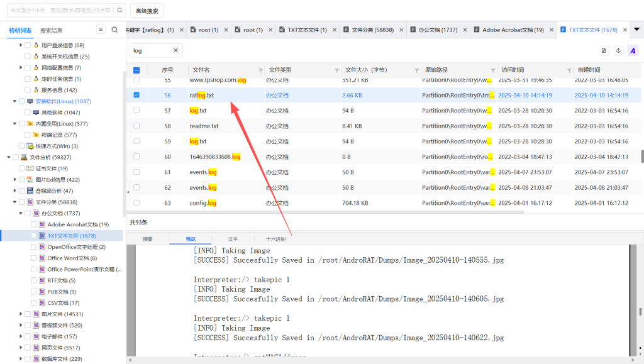The image size is (644, 364).
Task: Collapse the 办公文档 (1737) tree node
Action: (x=21, y=213)
